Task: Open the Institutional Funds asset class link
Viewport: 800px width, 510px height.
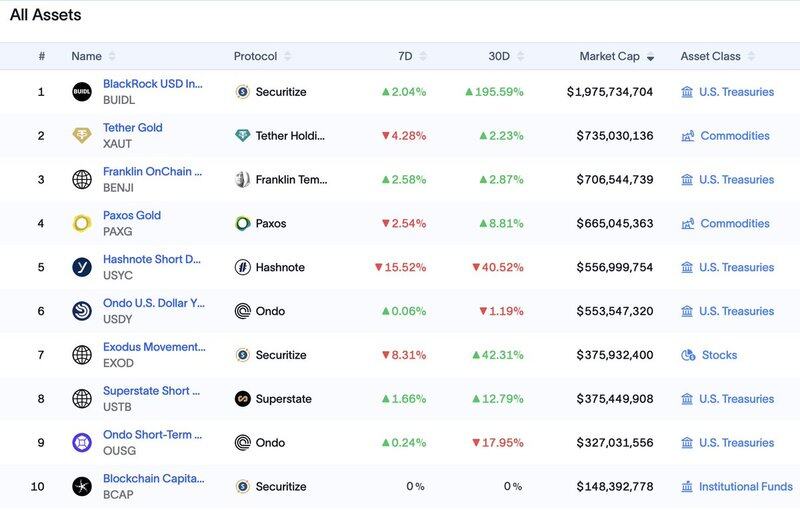Action: tap(745, 487)
